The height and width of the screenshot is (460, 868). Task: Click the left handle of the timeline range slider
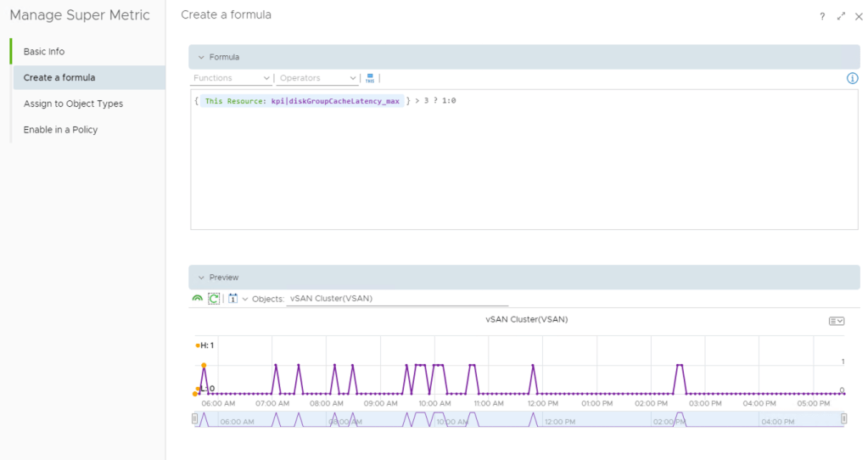[195, 418]
